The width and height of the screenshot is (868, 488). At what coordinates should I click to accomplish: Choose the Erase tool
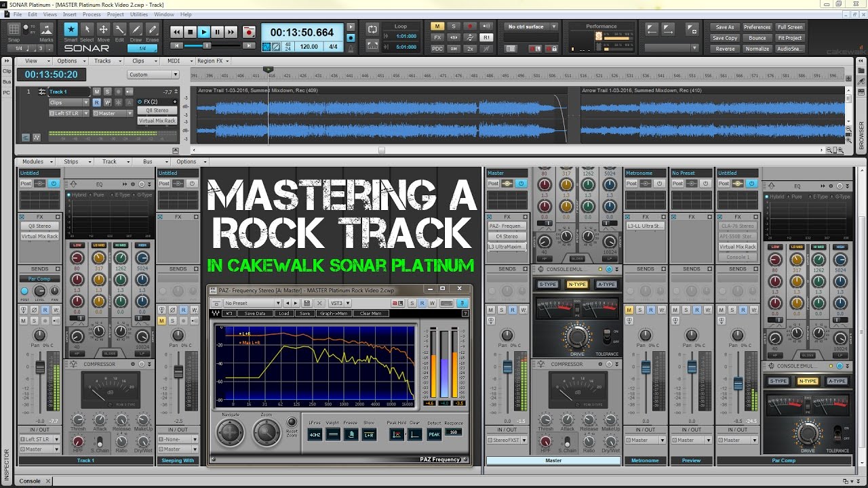point(152,30)
